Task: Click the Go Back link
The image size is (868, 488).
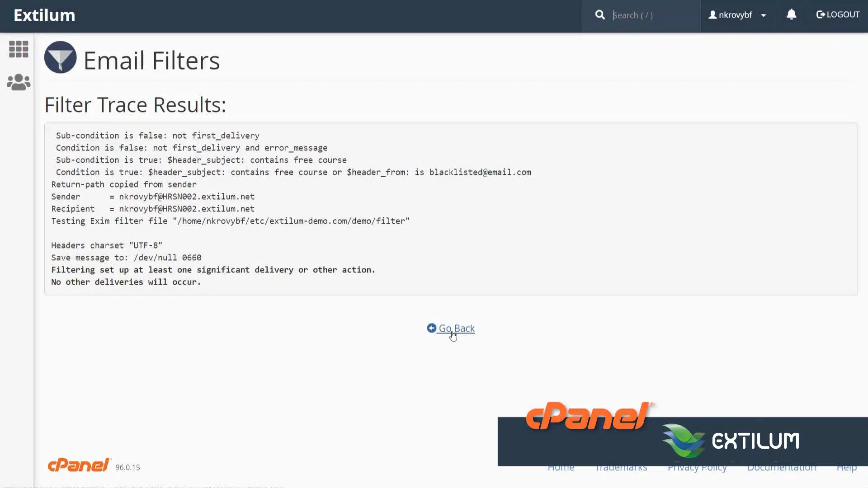Action: 451,328
